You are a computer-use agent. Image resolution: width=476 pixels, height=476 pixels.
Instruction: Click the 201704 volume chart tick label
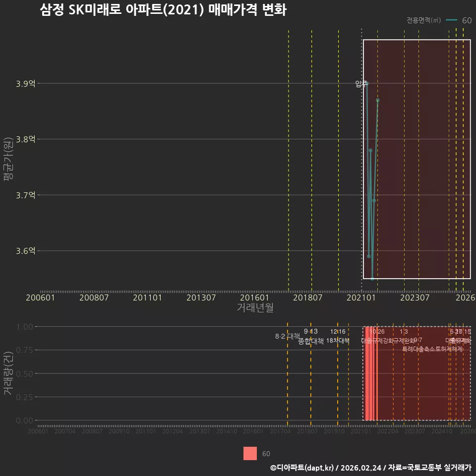pos(280,431)
